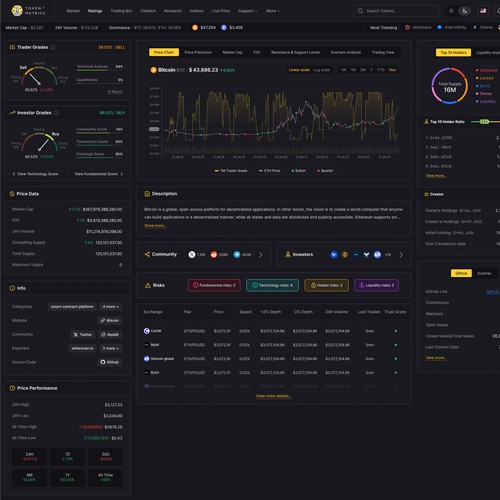The image size is (500, 500).
Task: Toggle Bullish legend marker
Action: tap(299, 171)
